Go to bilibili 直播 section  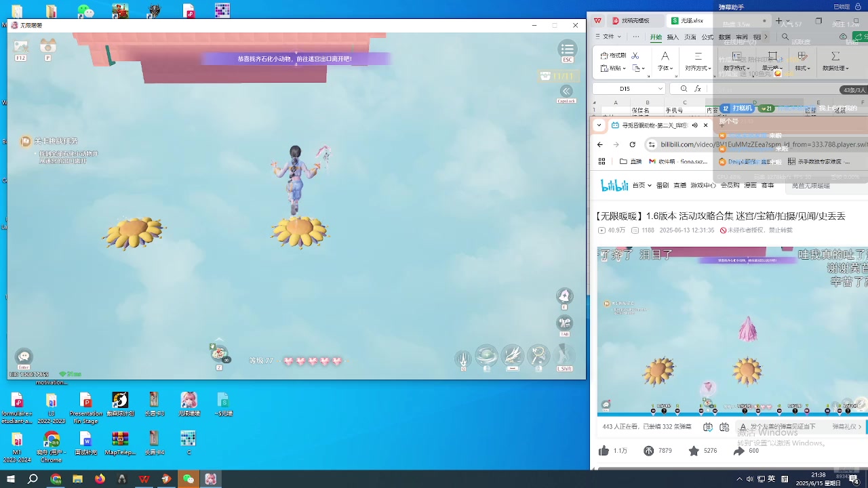[679, 185]
